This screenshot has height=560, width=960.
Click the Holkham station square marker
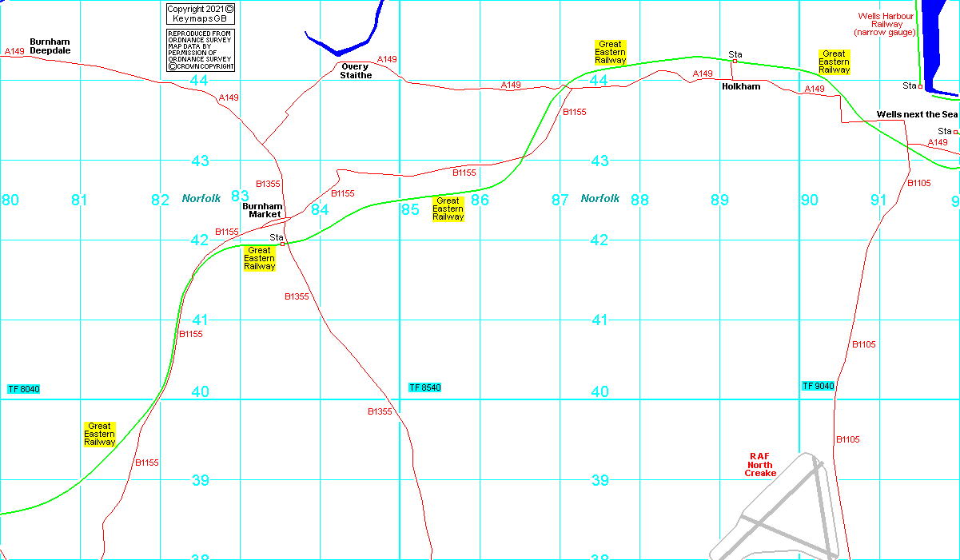(735, 61)
